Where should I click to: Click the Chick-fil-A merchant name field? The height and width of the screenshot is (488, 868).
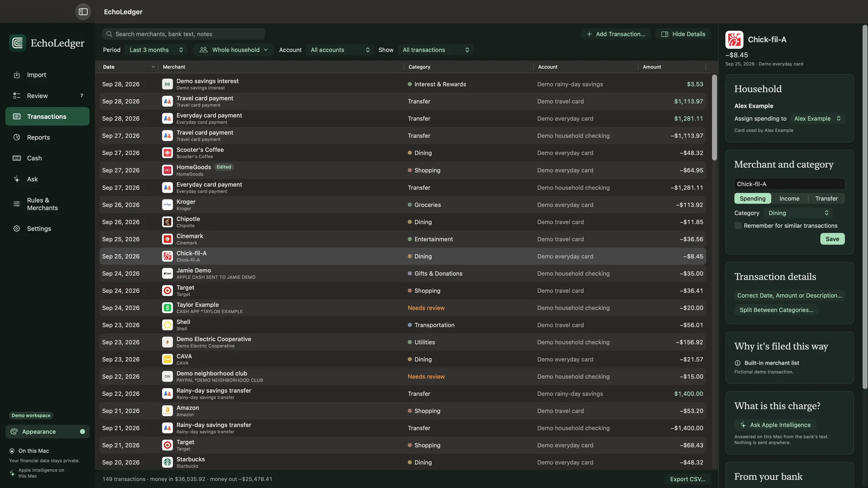click(x=789, y=184)
